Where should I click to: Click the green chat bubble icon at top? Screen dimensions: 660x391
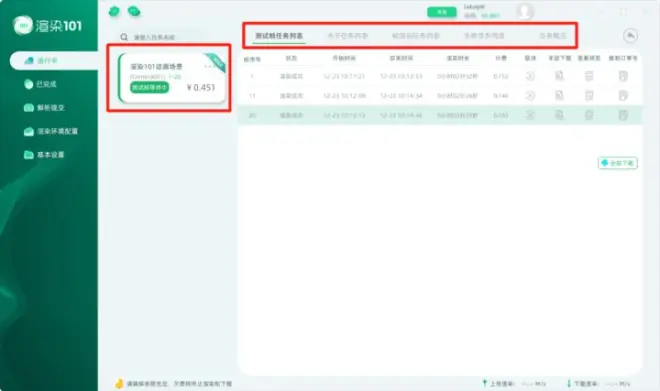point(134,11)
